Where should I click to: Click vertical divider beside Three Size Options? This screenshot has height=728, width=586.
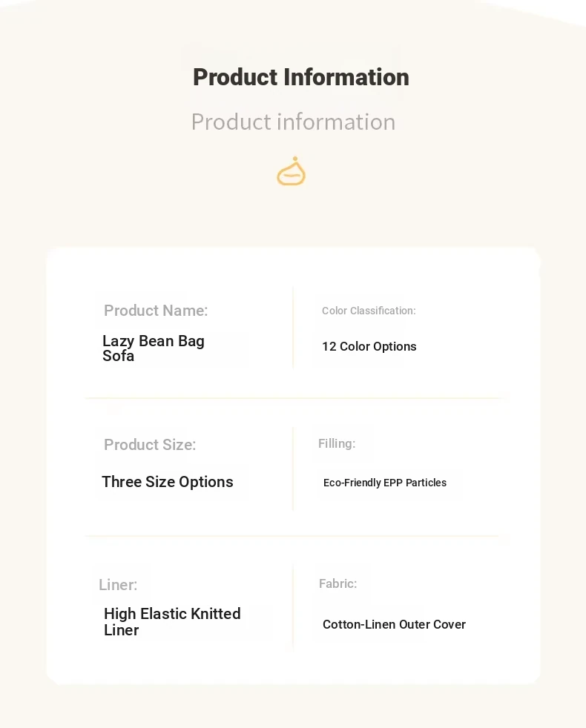(x=293, y=469)
